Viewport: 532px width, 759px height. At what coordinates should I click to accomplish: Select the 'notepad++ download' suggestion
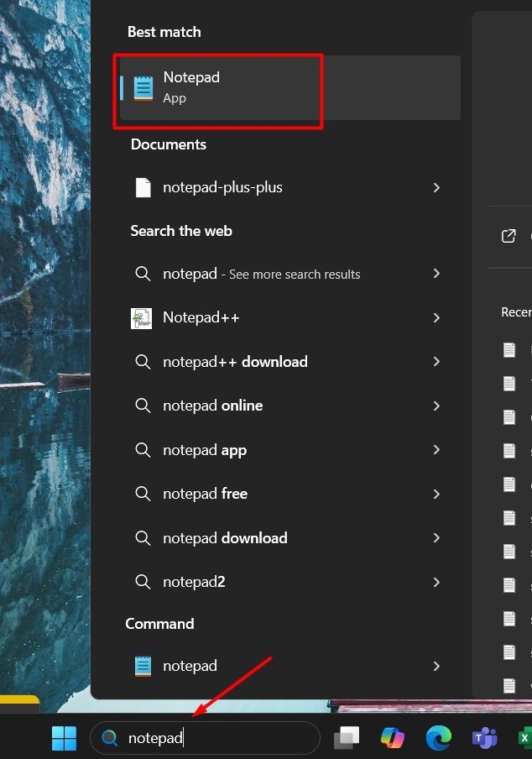click(289, 362)
